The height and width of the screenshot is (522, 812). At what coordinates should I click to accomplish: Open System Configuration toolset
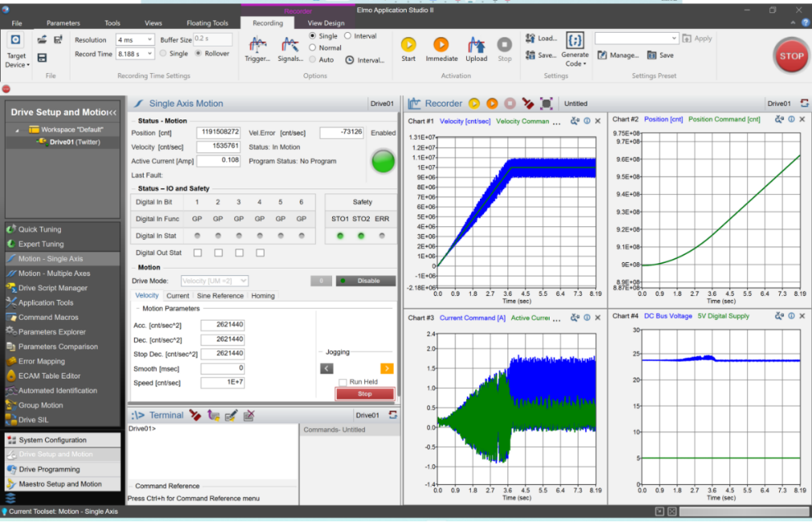(x=63, y=440)
